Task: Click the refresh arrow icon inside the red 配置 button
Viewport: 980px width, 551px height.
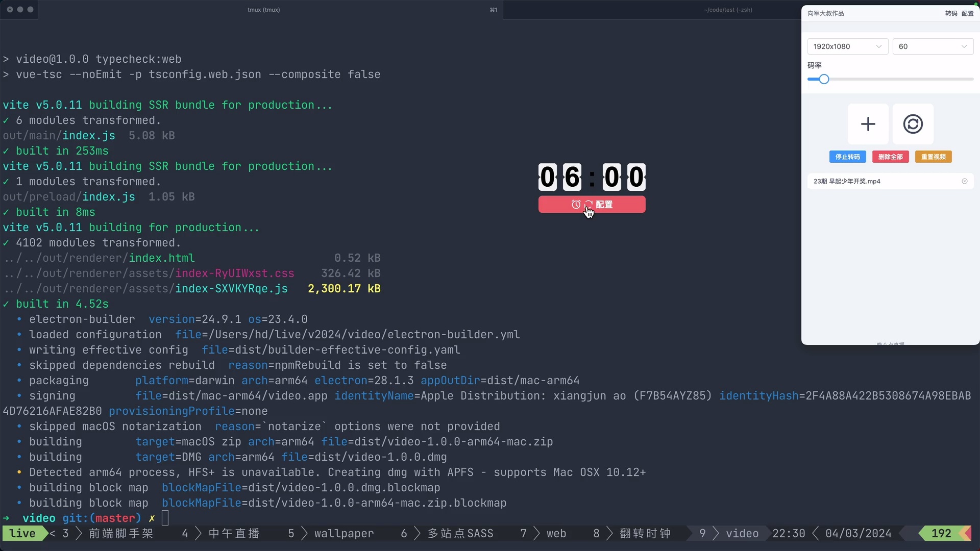Action: pyautogui.click(x=588, y=204)
